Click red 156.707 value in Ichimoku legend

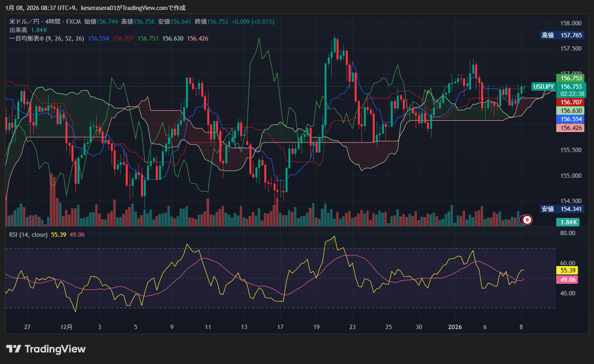(123, 38)
